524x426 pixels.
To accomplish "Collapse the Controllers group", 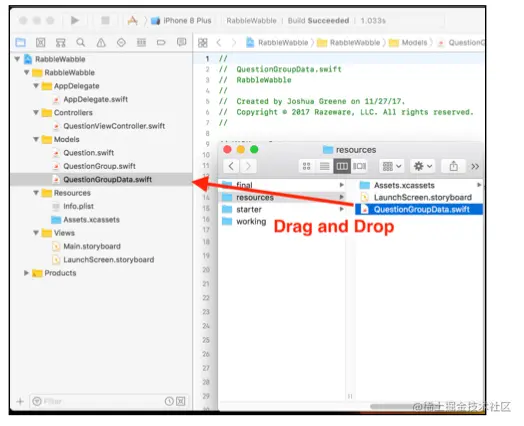I will tap(36, 113).
